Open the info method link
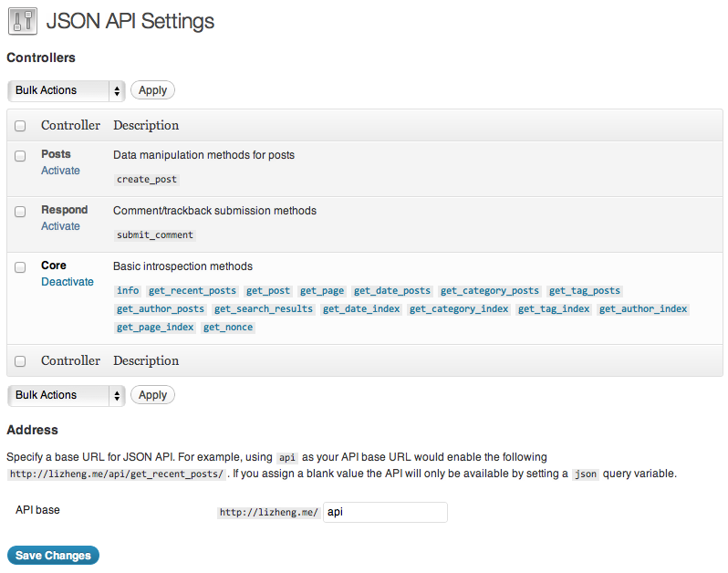728x573 pixels. [x=128, y=291]
